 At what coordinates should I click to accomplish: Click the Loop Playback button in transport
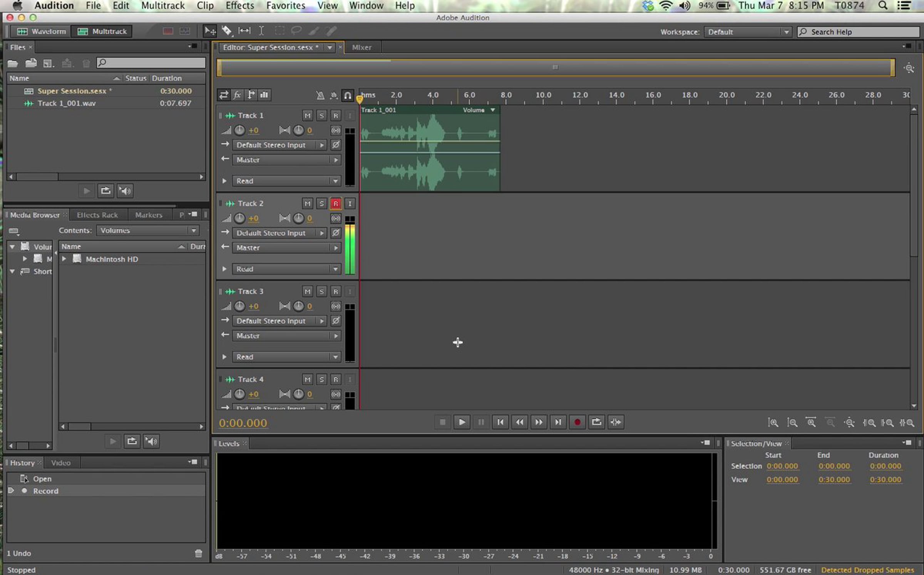(596, 422)
